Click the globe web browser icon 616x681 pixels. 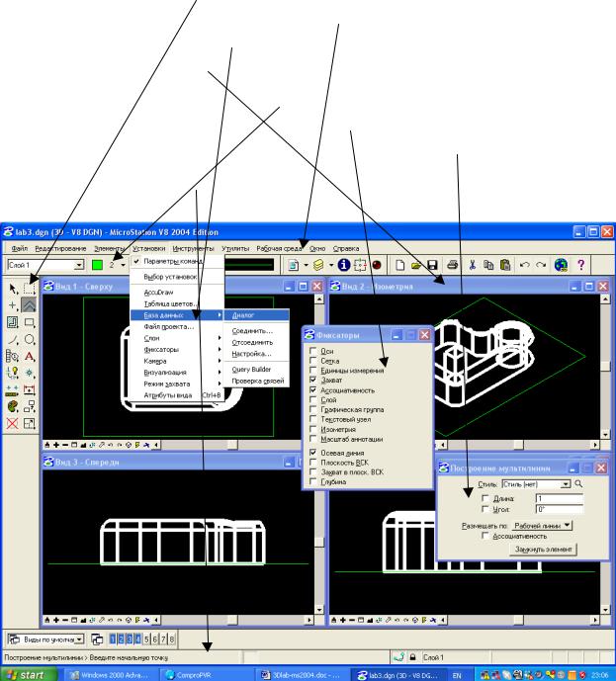561,265
